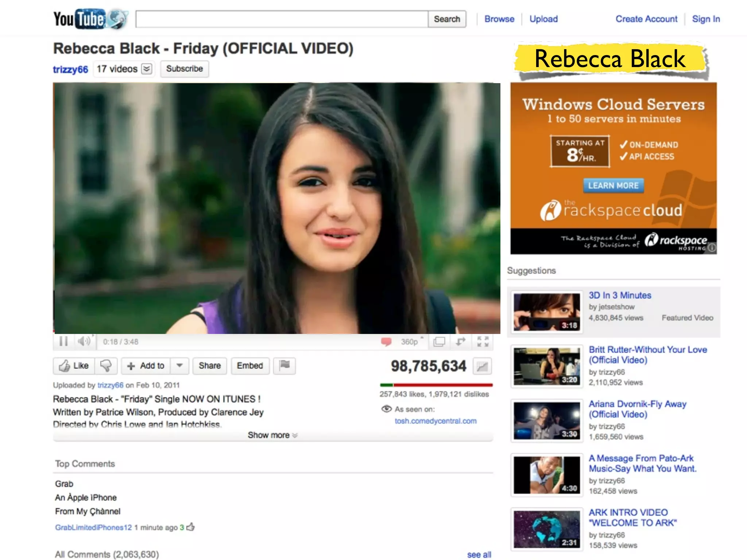The width and height of the screenshot is (747, 560).
Task: Click the pop-out window icon
Action: pos(439,342)
